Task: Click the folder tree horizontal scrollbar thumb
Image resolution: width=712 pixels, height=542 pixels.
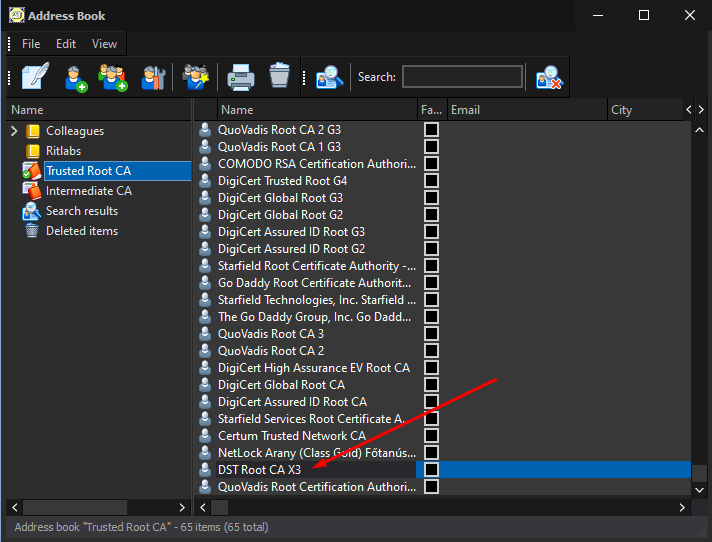Action: [x=75, y=508]
